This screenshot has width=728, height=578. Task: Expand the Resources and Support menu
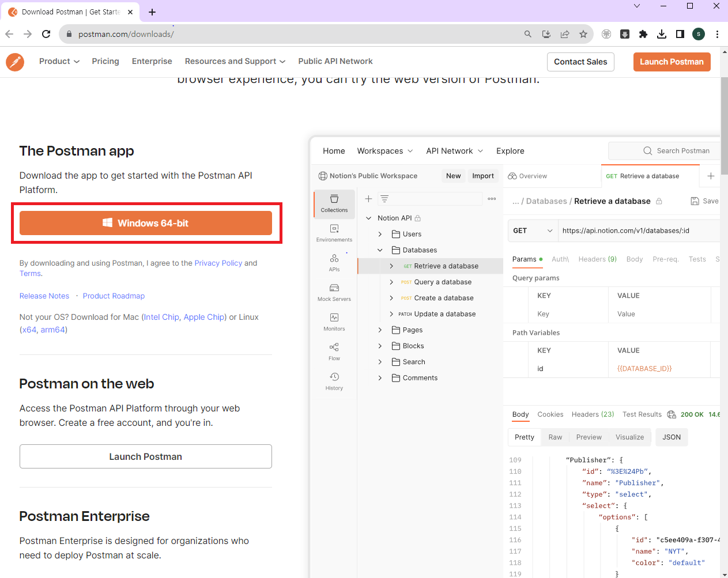pos(235,61)
